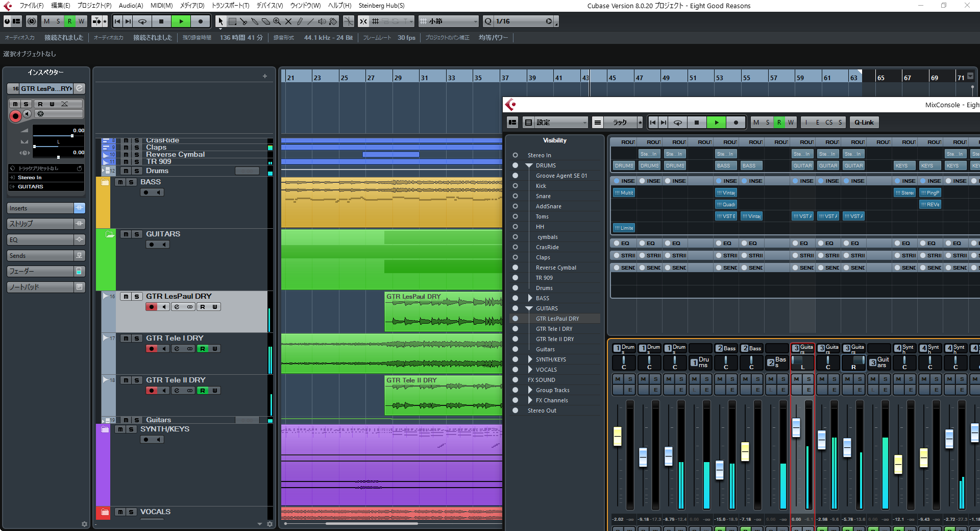Open Constrain Delay Compensation icon in toolbar
The width and height of the screenshot is (980, 531).
point(32,21)
